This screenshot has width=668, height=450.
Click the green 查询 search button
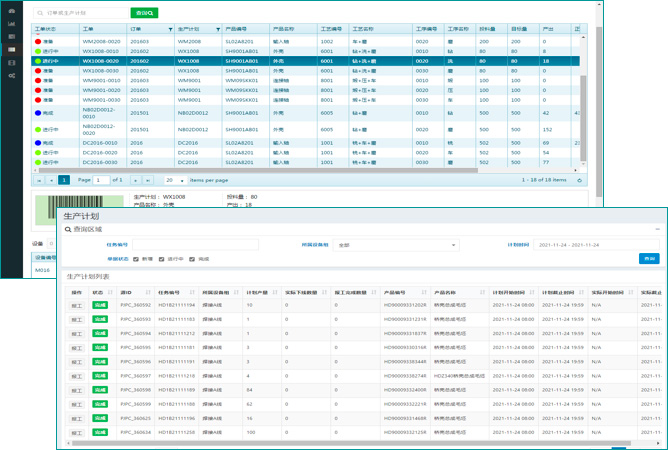pyautogui.click(x=144, y=13)
